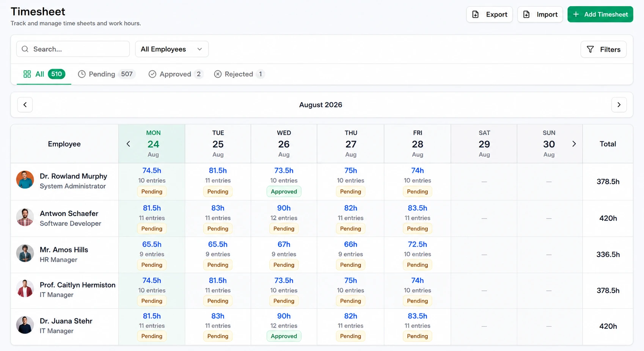This screenshot has width=644, height=351.
Task: Open Prof. Caitlyn Hermiston's avatar
Action: (25, 289)
